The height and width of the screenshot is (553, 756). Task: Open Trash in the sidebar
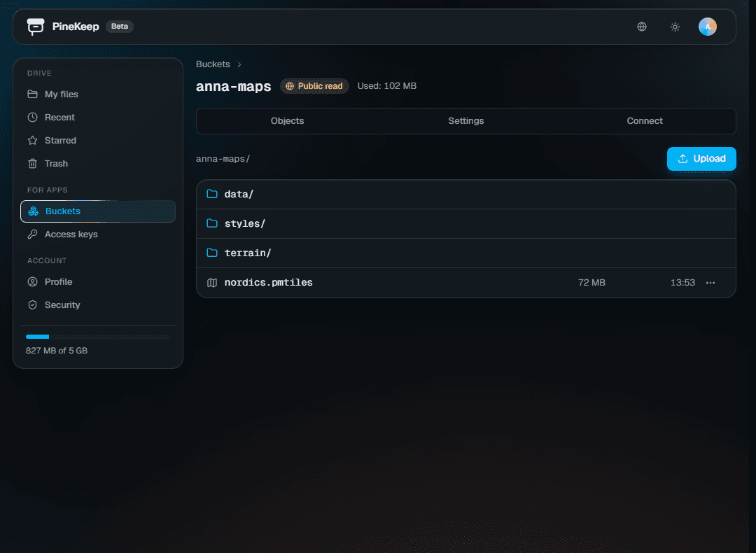98,163
